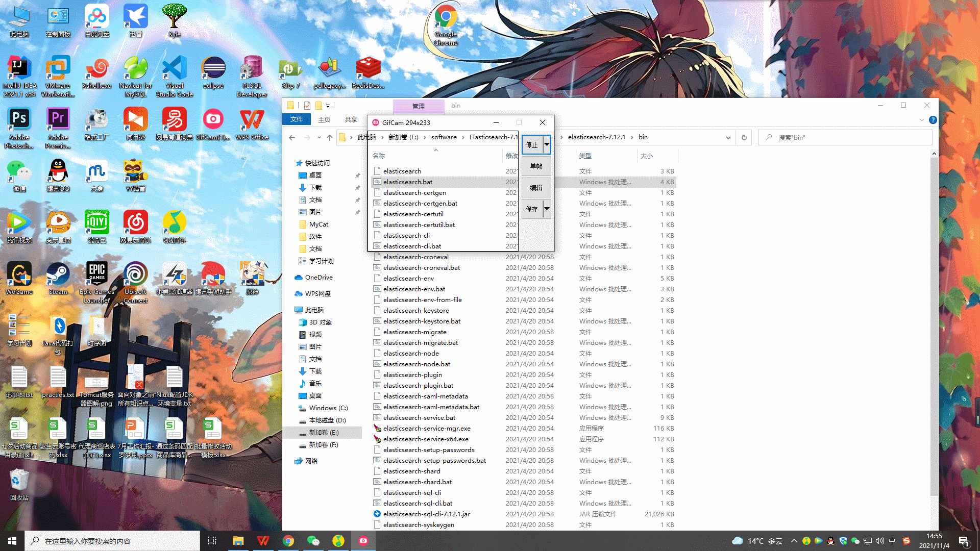980x551 pixels.
Task: Open the 管理 contextual tab
Action: [419, 106]
